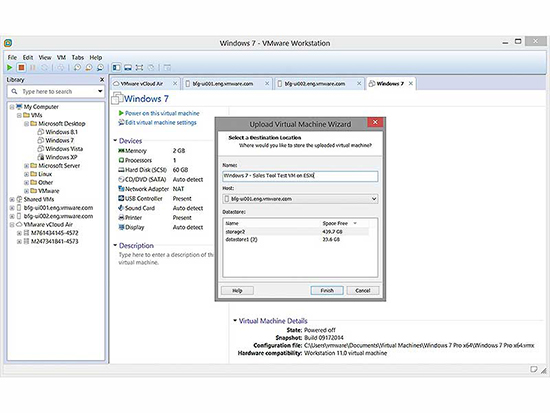Click Edit virtual machine settings link
Screen dimensions: 550x413
(x=161, y=122)
